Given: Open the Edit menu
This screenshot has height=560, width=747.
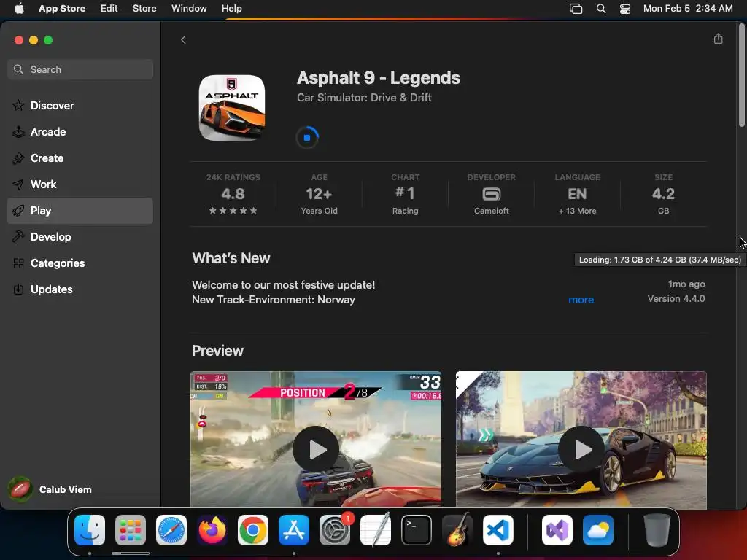Looking at the screenshot, I should point(109,8).
